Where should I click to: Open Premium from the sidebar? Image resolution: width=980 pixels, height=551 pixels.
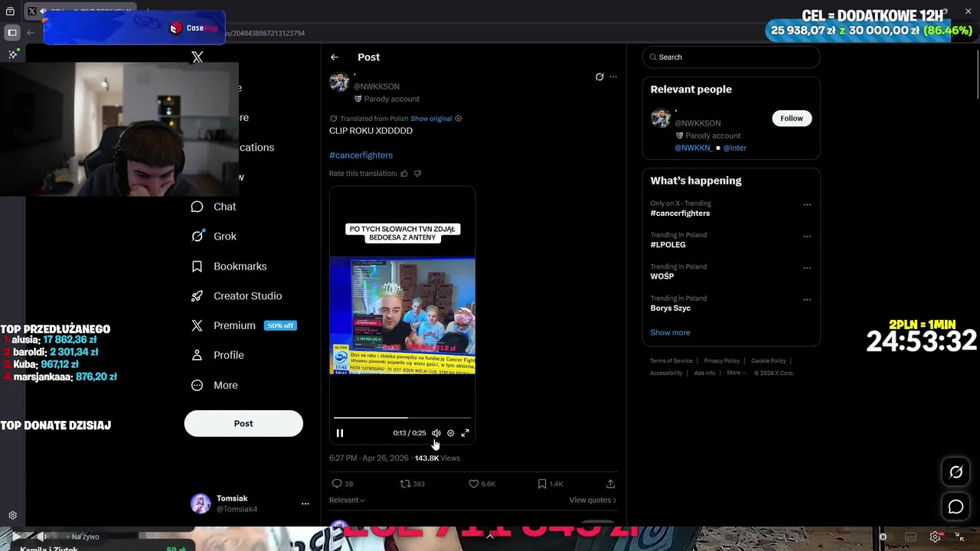point(243,325)
